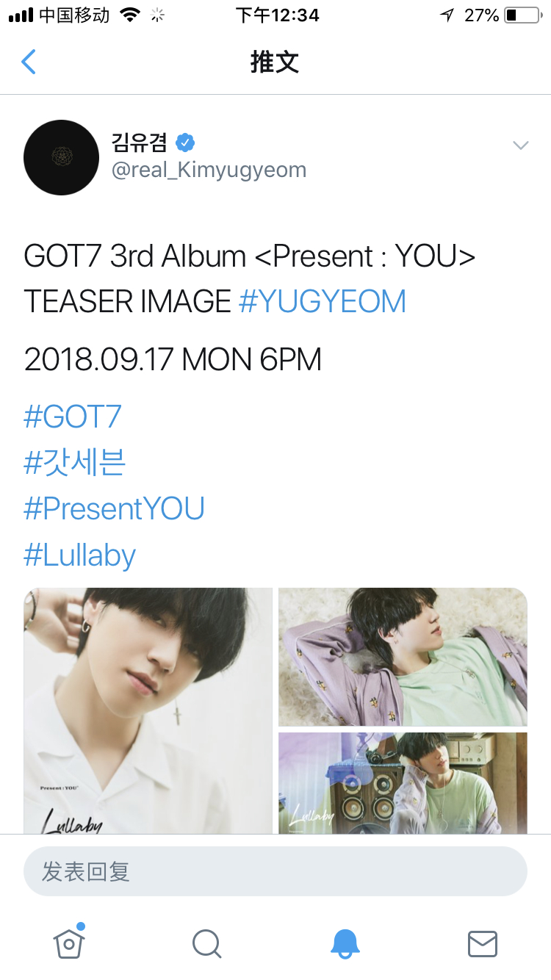The width and height of the screenshot is (551, 980).
Task: Open the @real_Kimyugyeom handle
Action: point(209,170)
